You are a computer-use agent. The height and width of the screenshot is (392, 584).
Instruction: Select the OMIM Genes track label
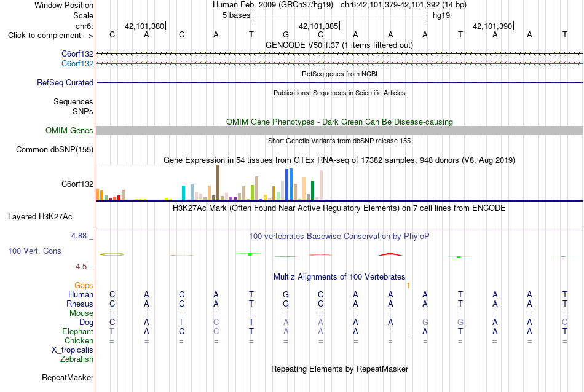69,131
